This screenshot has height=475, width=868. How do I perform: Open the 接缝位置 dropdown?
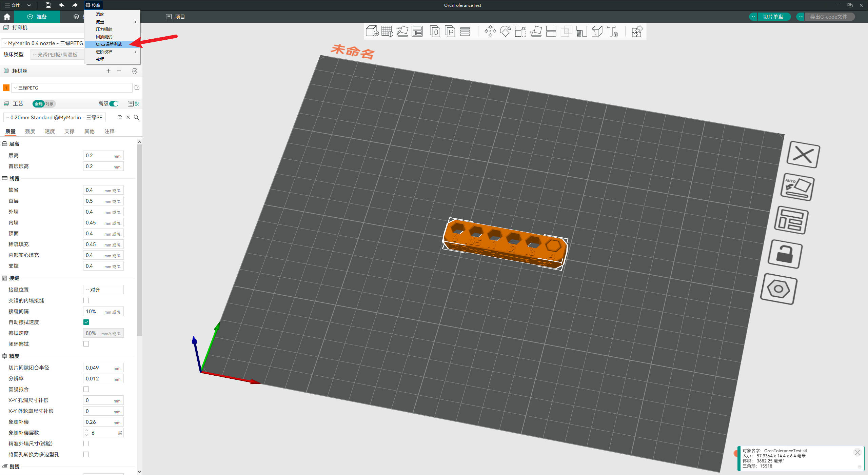tap(103, 290)
